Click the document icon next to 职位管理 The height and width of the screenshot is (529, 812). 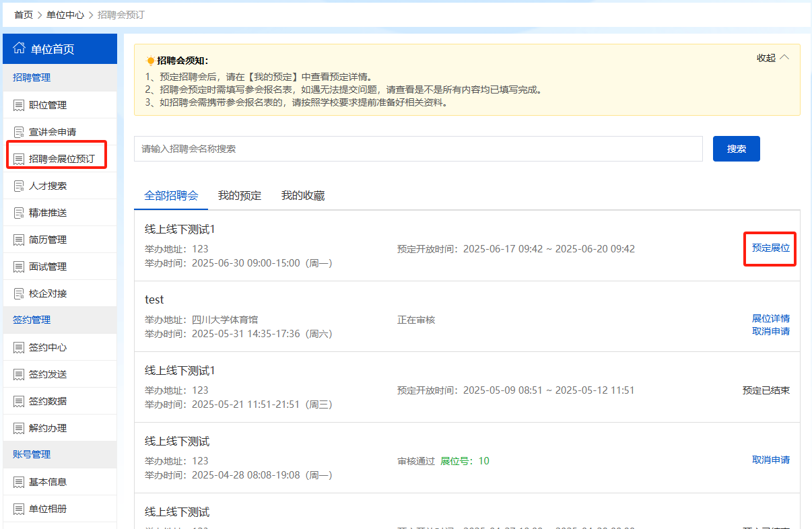click(19, 105)
